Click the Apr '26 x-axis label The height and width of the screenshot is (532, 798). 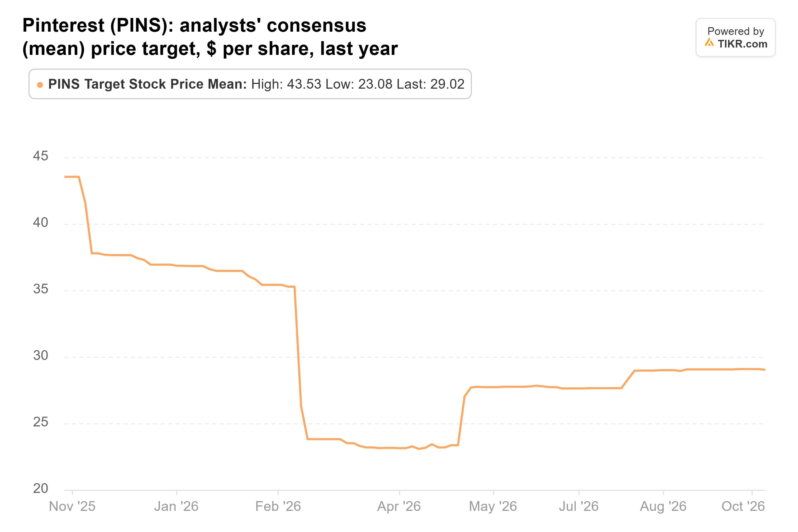(x=399, y=506)
